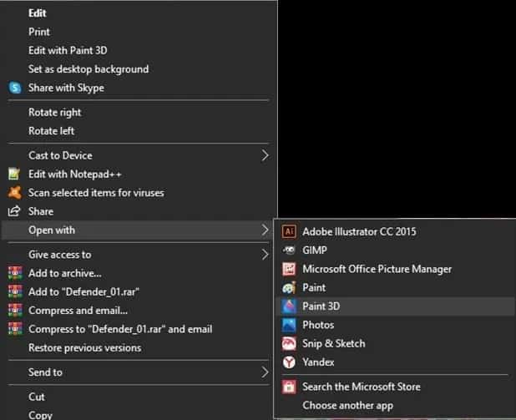Select Restore previous versions
516x420 pixels.
(84, 347)
